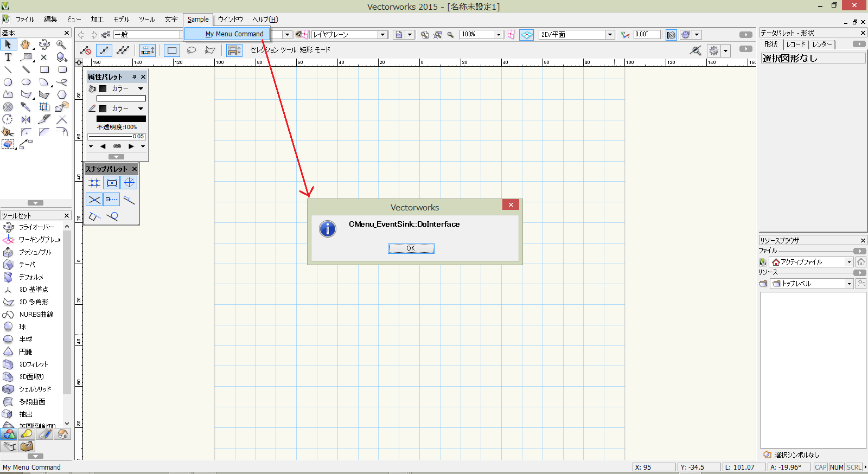Choose My Menu Command item
This screenshot has width=868, height=474.
click(227, 34)
